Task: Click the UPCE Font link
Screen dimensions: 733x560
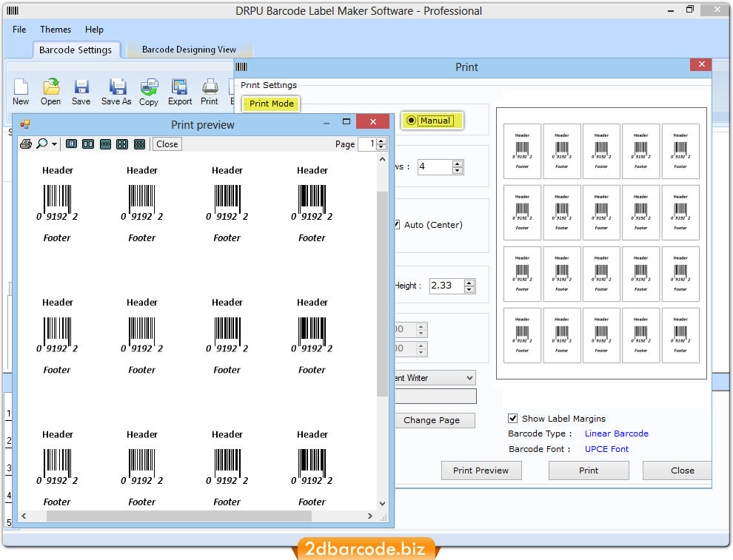Action: 606,449
